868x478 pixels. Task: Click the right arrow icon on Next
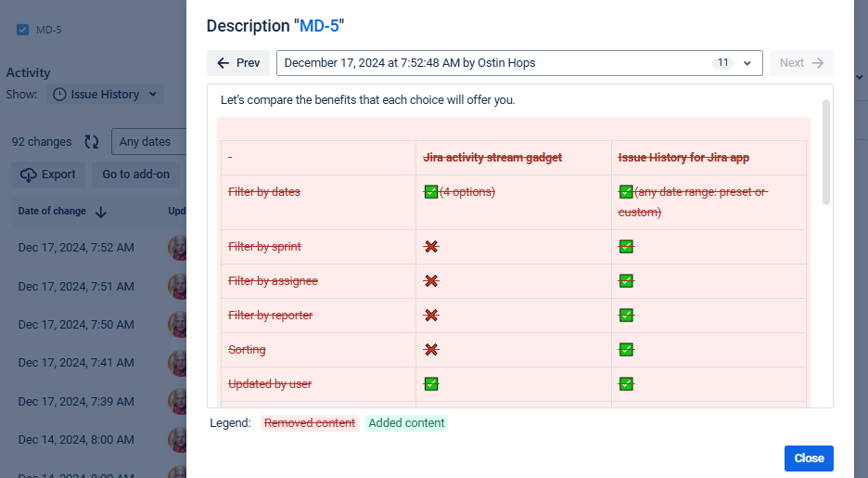[818, 63]
